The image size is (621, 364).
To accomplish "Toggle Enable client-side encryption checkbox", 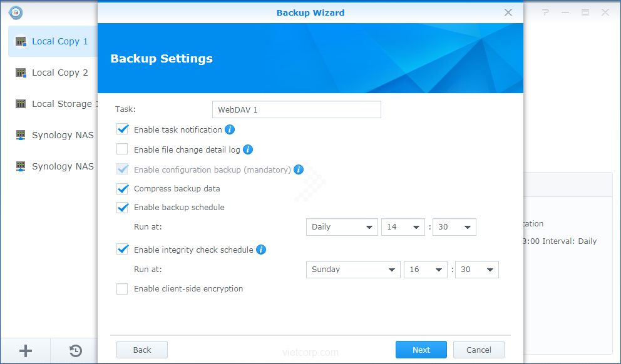I will pyautogui.click(x=123, y=289).
